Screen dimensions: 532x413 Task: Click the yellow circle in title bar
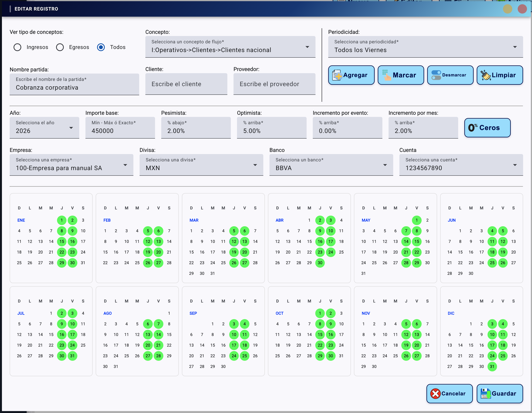click(508, 9)
